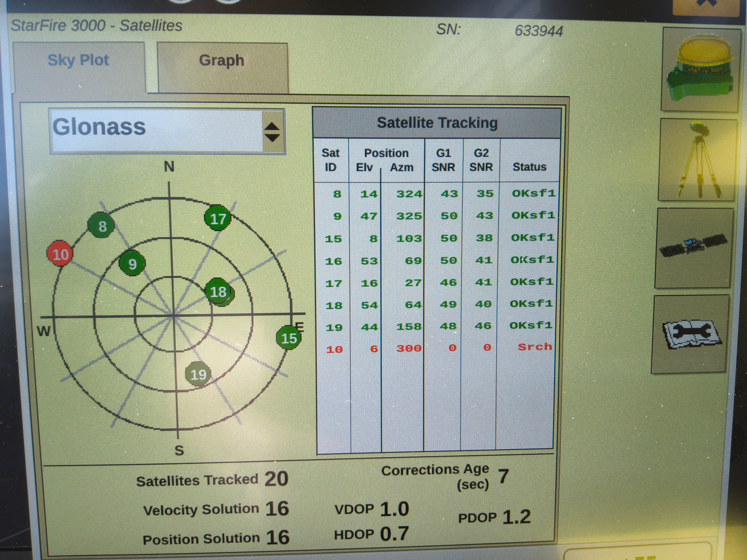Click the G2 SNR column header
Screen dimensions: 747x560
481,160
